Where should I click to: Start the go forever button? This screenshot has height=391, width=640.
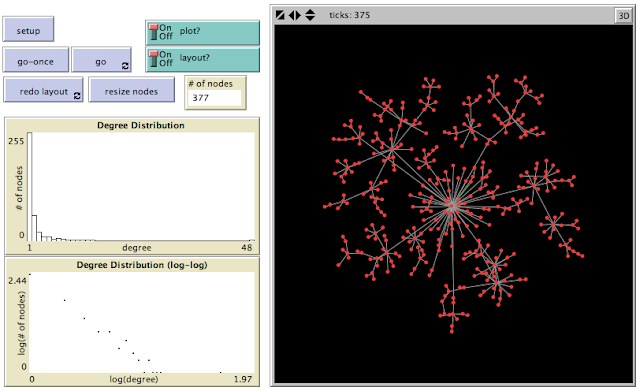pyautogui.click(x=101, y=60)
